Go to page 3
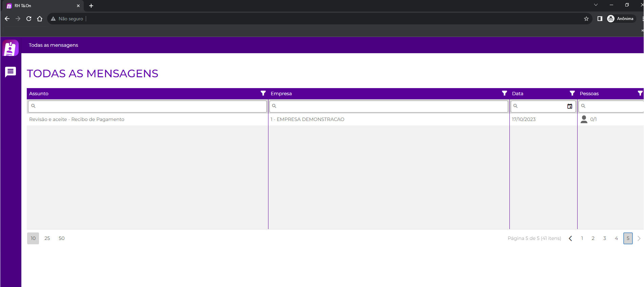The width and height of the screenshot is (644, 287). [x=605, y=239]
